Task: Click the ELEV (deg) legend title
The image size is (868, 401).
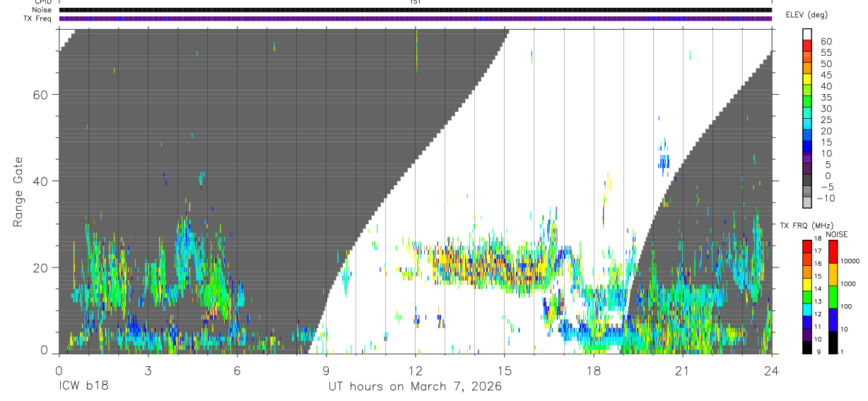Action: tap(807, 15)
